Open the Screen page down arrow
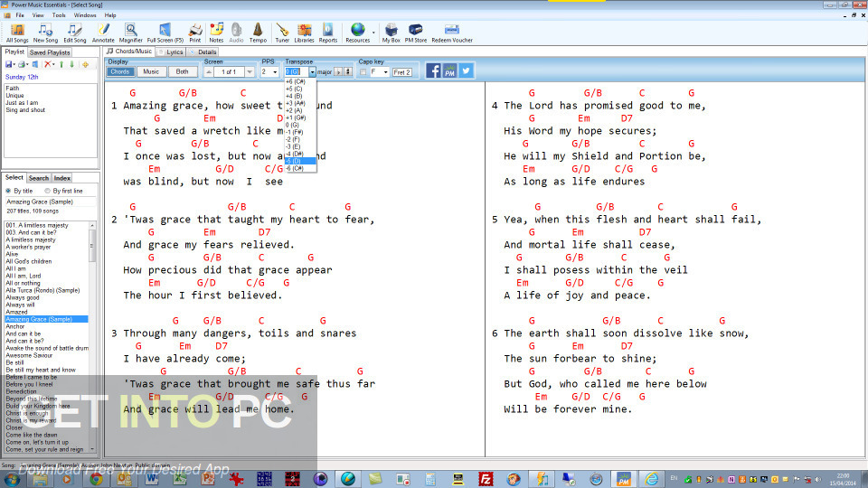The image size is (868, 488). click(x=250, y=72)
